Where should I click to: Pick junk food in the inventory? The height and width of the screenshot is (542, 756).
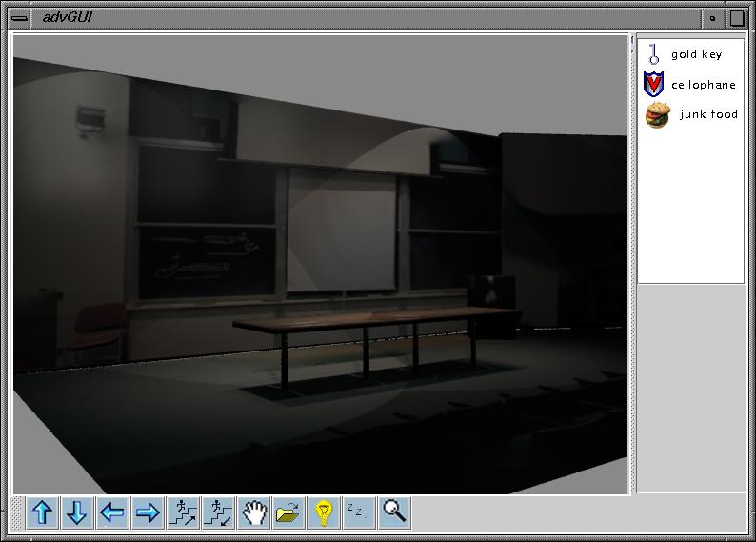click(708, 114)
